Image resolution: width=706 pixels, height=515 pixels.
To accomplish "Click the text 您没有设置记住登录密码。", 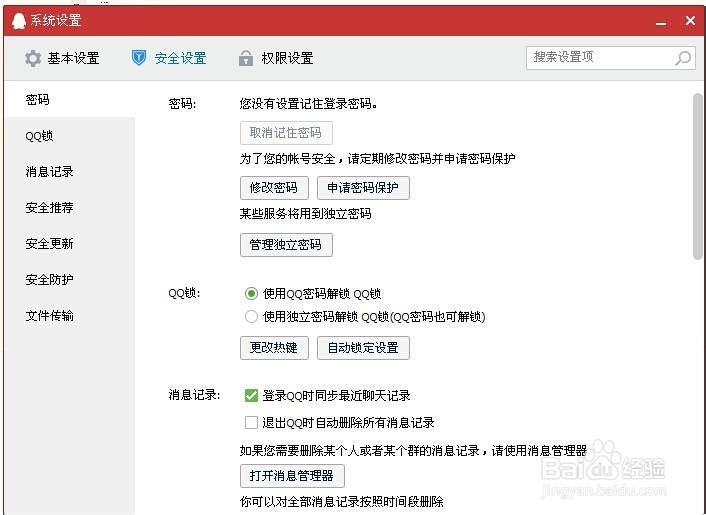I will pyautogui.click(x=309, y=104).
